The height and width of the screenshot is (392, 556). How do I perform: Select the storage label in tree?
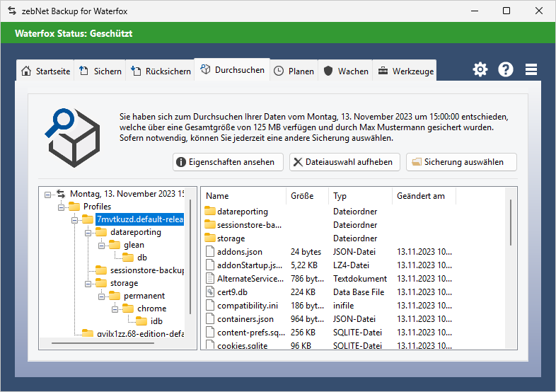[x=124, y=283]
